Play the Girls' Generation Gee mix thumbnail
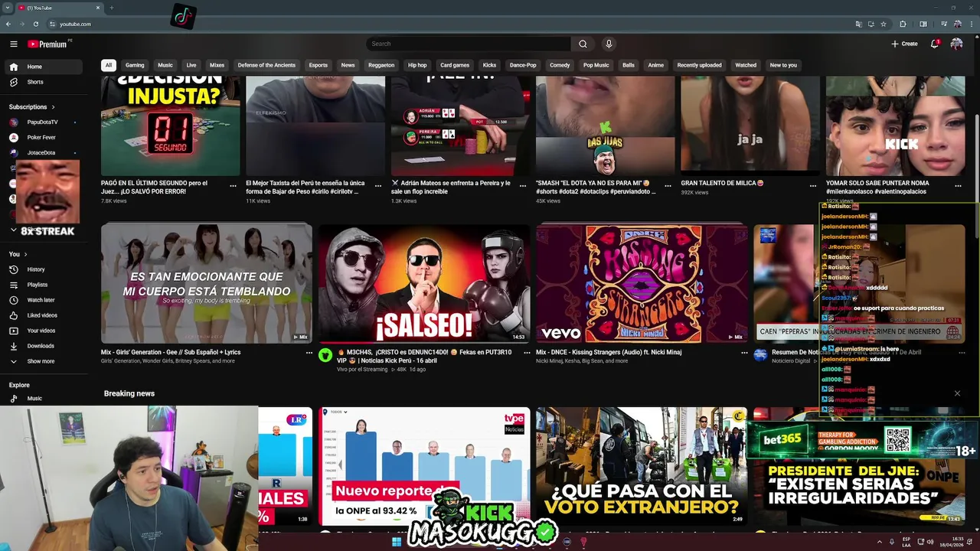This screenshot has width=980, height=551. 207,283
